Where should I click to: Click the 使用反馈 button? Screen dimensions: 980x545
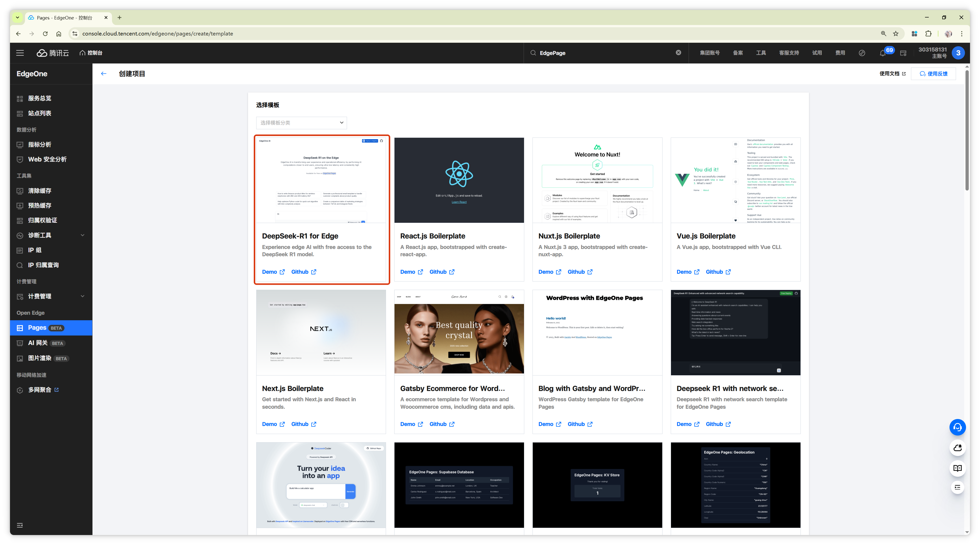click(x=933, y=74)
